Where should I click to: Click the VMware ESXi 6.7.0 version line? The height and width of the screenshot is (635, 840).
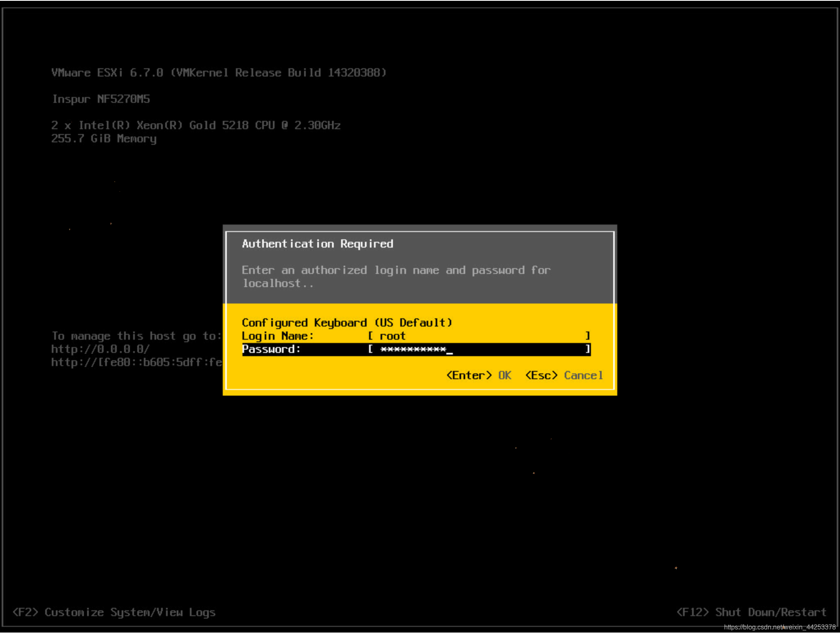[x=219, y=73]
